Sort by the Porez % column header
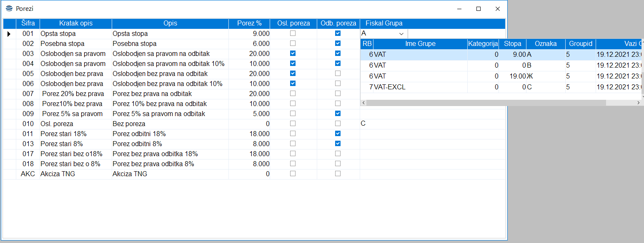Screen dimensions: 644x243 249,23
